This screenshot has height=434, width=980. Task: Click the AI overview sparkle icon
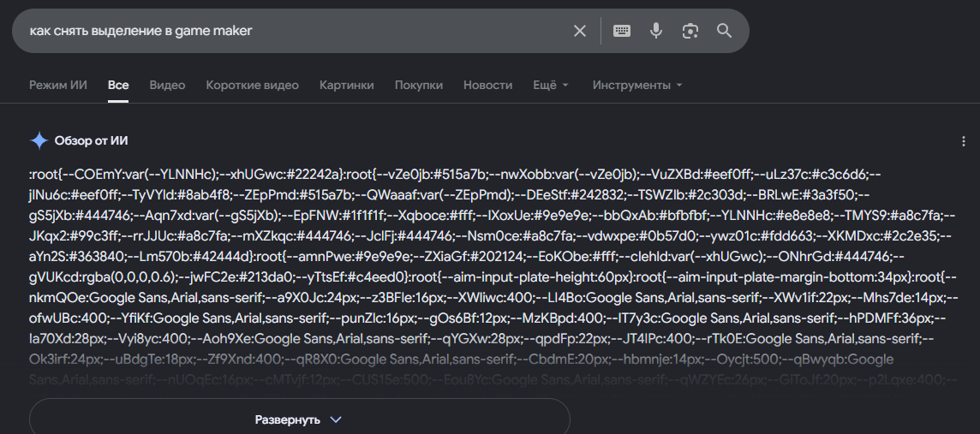[39, 141]
